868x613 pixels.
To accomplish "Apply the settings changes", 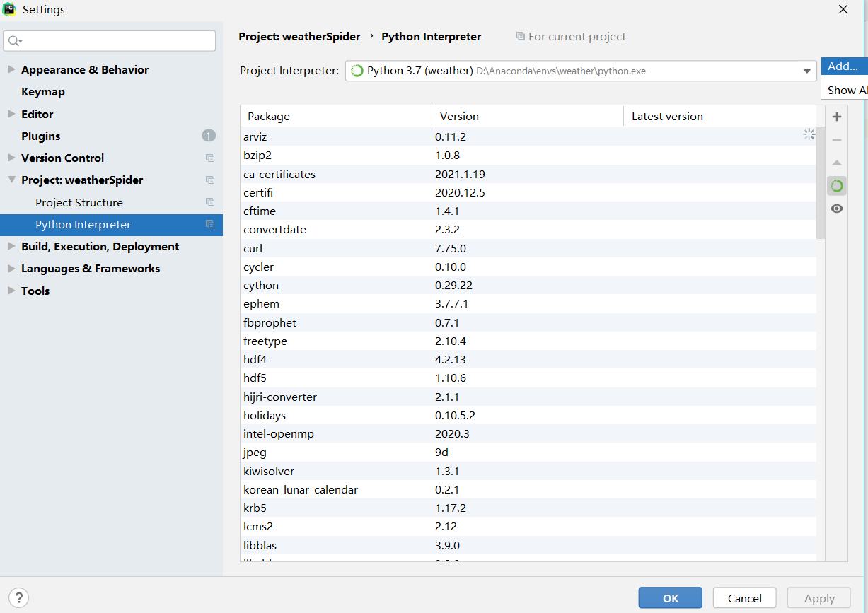I will click(818, 597).
